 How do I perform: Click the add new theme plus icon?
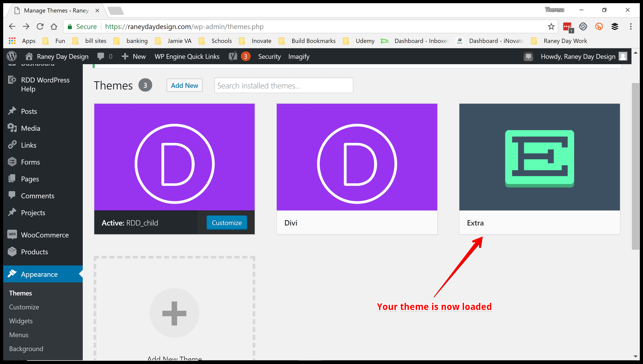pos(174,313)
